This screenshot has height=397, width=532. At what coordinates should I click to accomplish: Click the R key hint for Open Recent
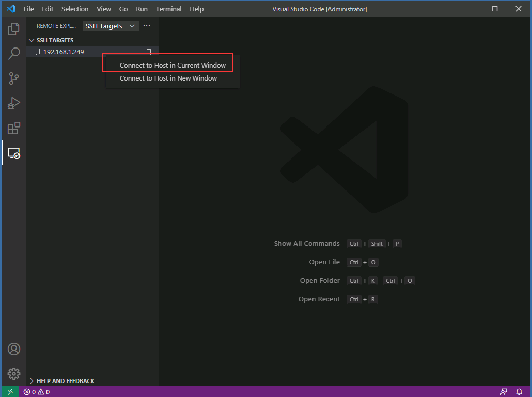(x=373, y=300)
